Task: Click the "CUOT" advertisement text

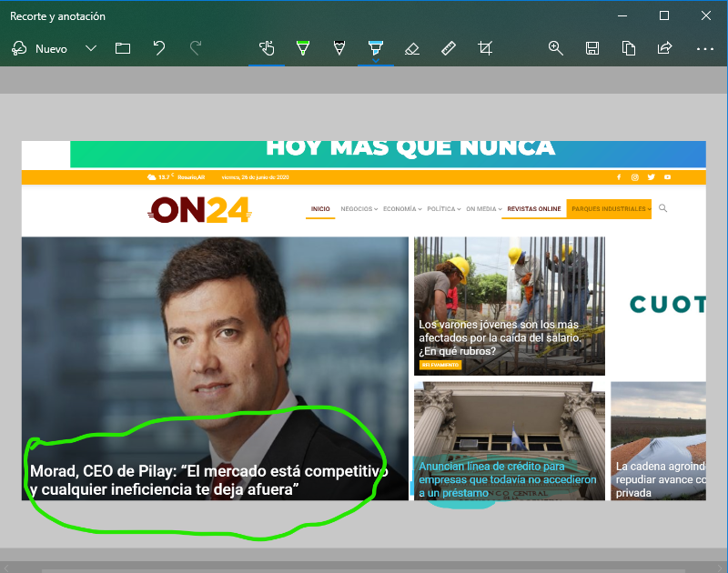Action: click(668, 305)
